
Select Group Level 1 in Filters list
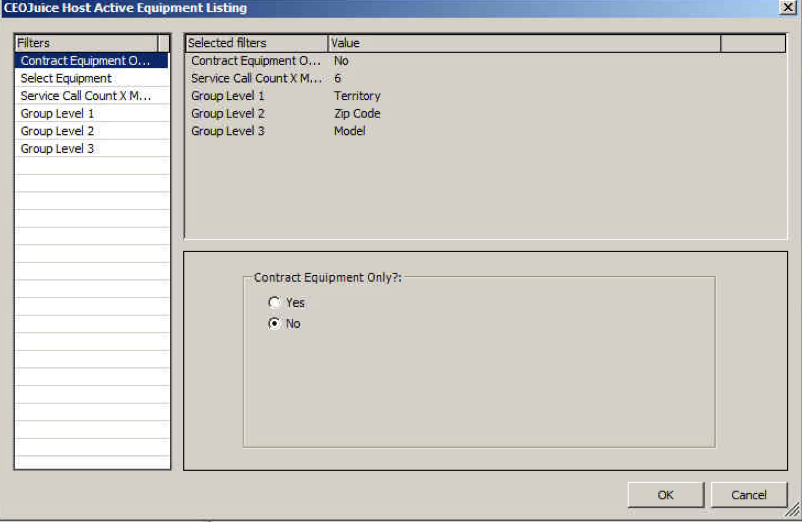point(92,114)
